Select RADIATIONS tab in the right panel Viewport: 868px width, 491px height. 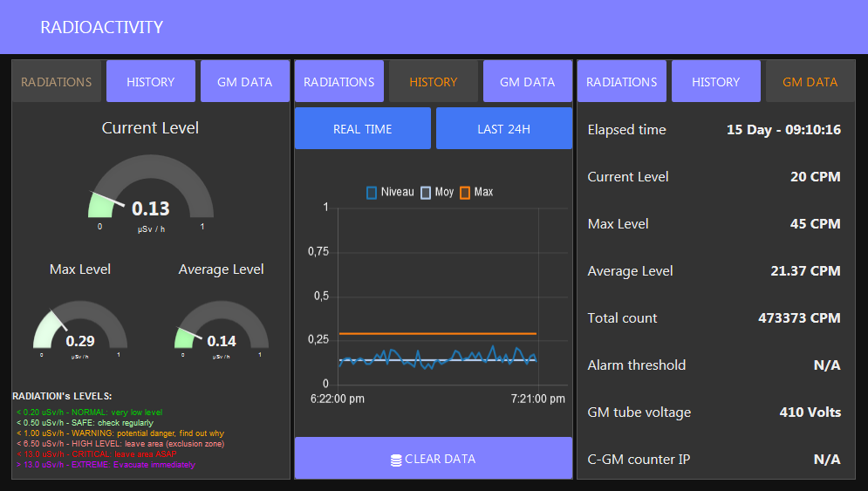622,81
